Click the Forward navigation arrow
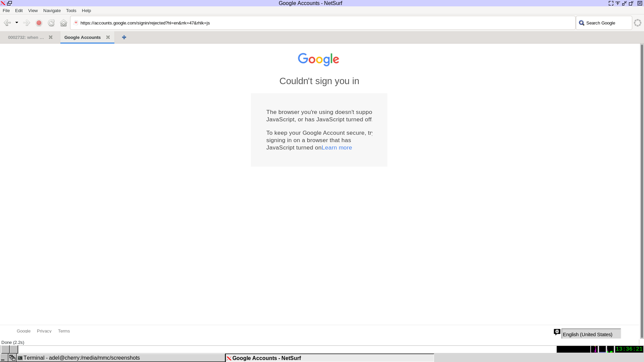The height and width of the screenshot is (362, 644). coord(26,23)
